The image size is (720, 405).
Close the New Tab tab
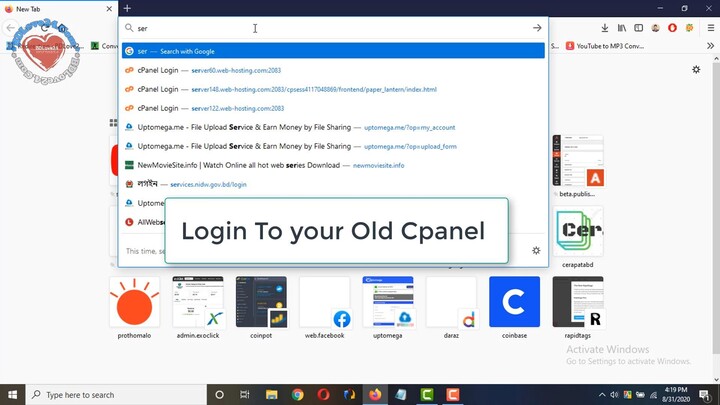[109, 9]
